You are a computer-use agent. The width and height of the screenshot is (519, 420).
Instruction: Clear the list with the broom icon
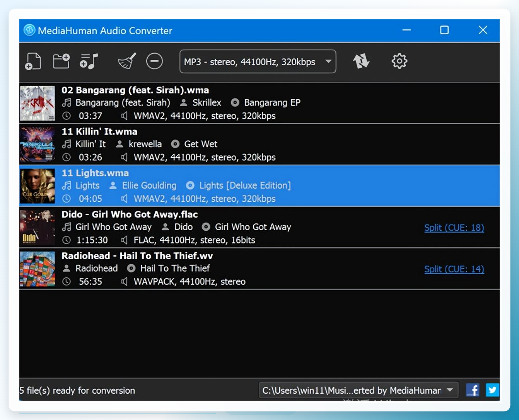pyautogui.click(x=127, y=61)
